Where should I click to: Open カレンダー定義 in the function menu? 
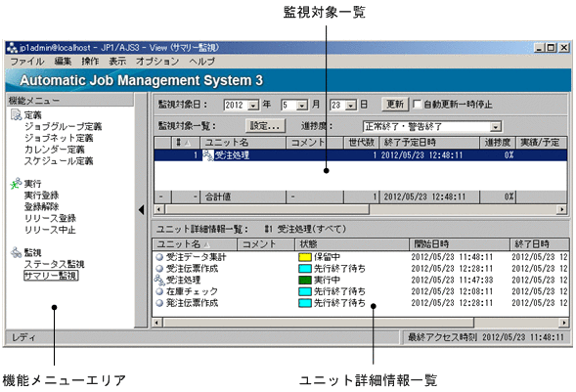click(55, 150)
